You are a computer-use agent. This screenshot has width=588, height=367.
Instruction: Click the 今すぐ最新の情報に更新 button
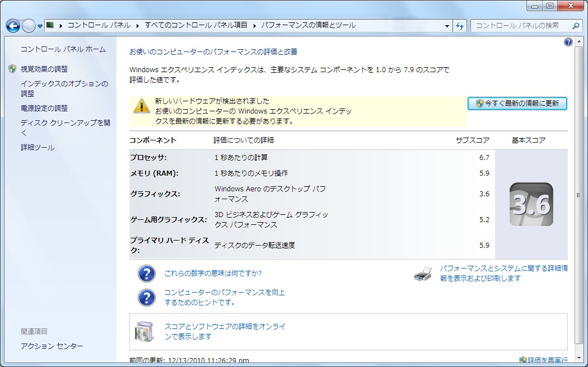[517, 103]
